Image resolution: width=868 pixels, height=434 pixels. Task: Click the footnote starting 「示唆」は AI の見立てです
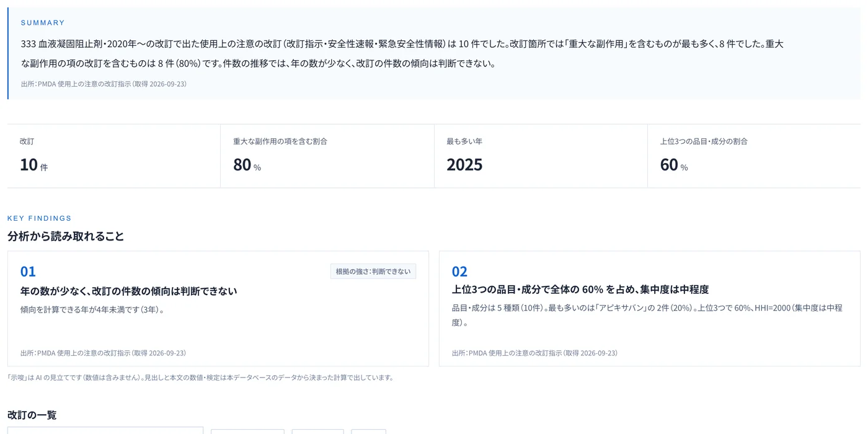[200, 377]
